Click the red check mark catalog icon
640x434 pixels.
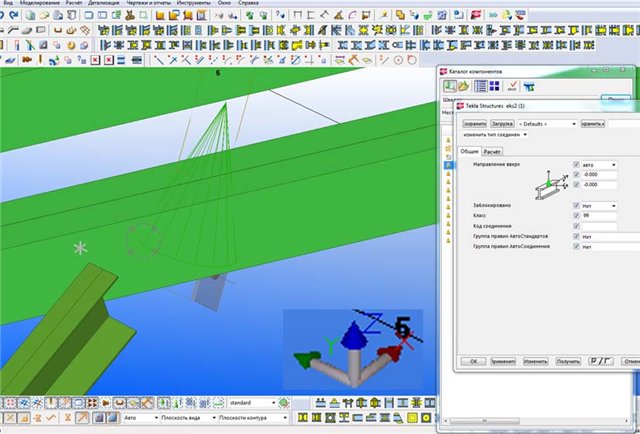click(x=512, y=87)
